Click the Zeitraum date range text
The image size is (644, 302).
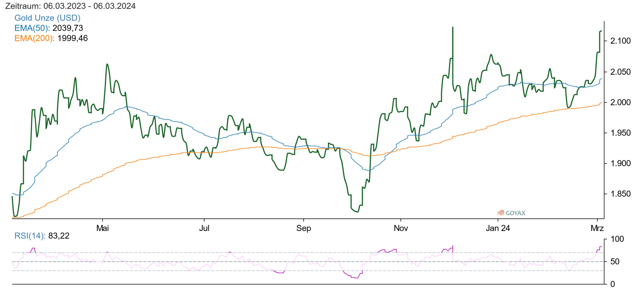point(70,6)
